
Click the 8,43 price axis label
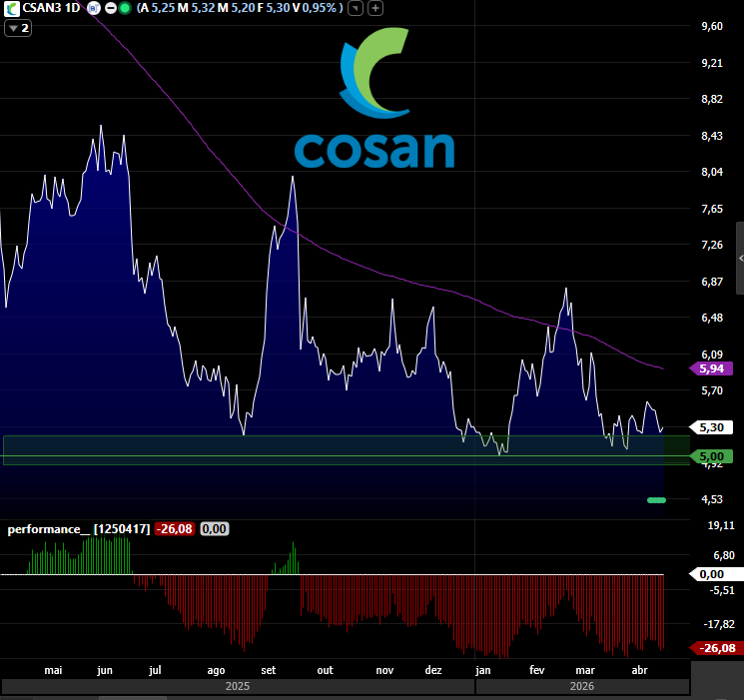point(712,136)
